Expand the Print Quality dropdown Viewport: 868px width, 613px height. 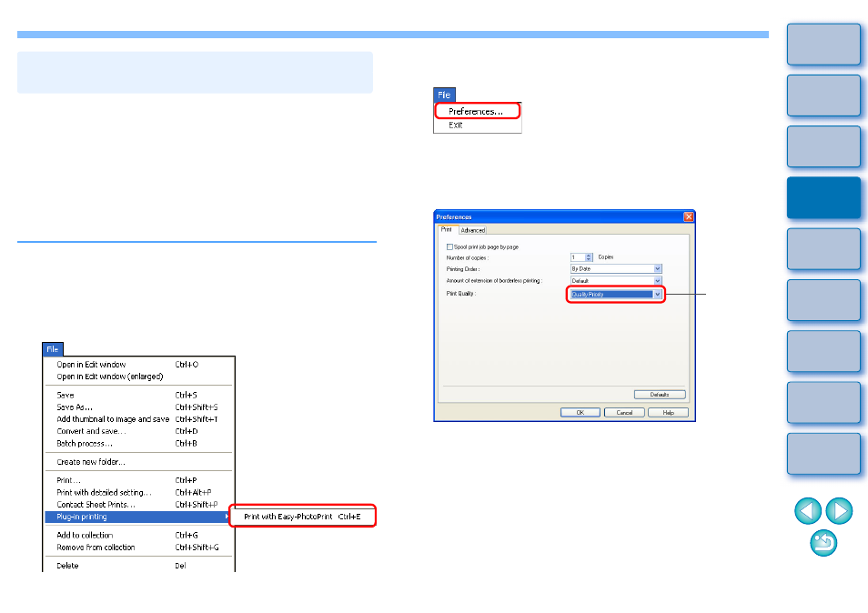tap(658, 295)
